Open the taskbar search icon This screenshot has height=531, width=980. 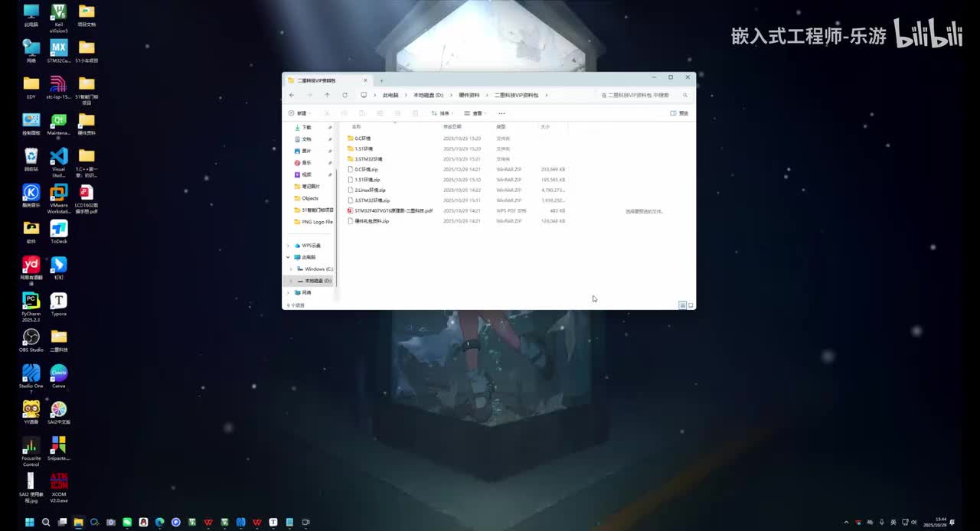tap(46, 523)
